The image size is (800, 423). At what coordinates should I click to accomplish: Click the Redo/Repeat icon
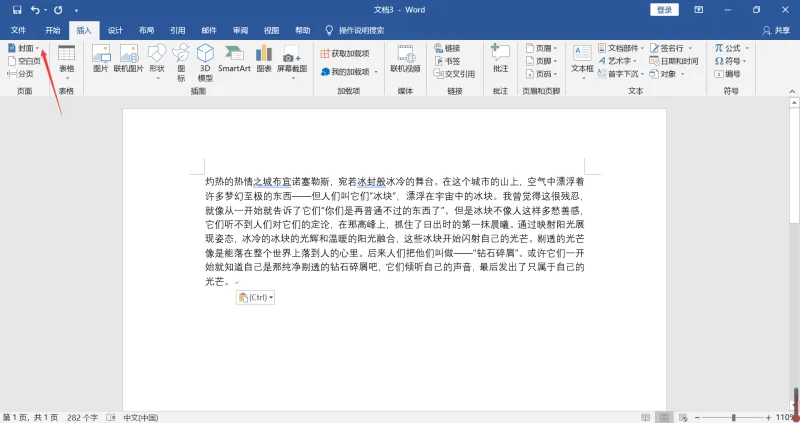[x=58, y=10]
